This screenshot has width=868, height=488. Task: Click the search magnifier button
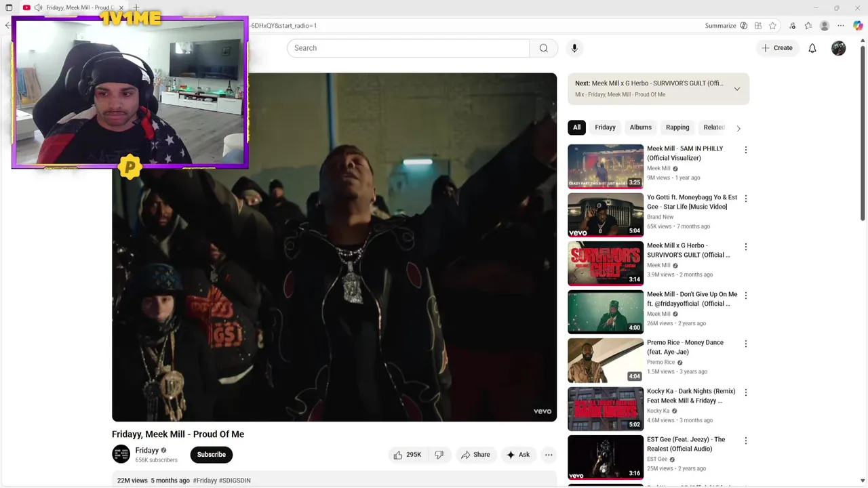coord(543,48)
